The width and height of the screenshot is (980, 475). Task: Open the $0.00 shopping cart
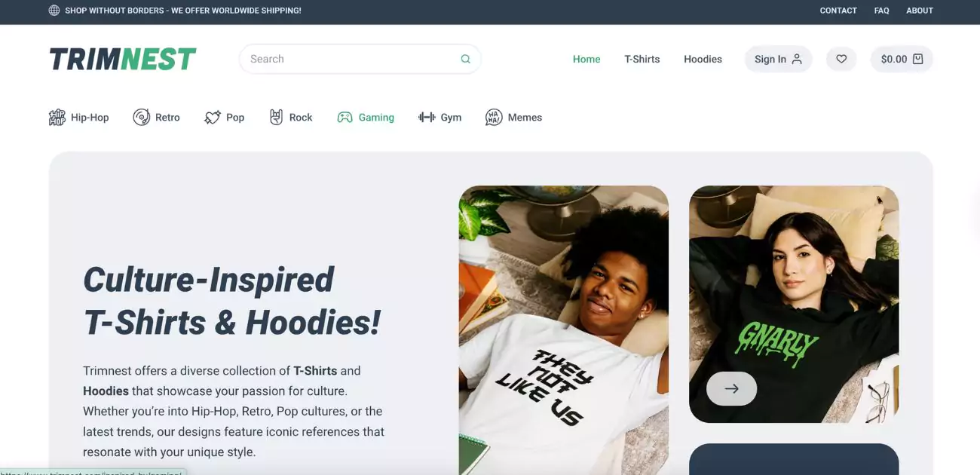tap(902, 59)
